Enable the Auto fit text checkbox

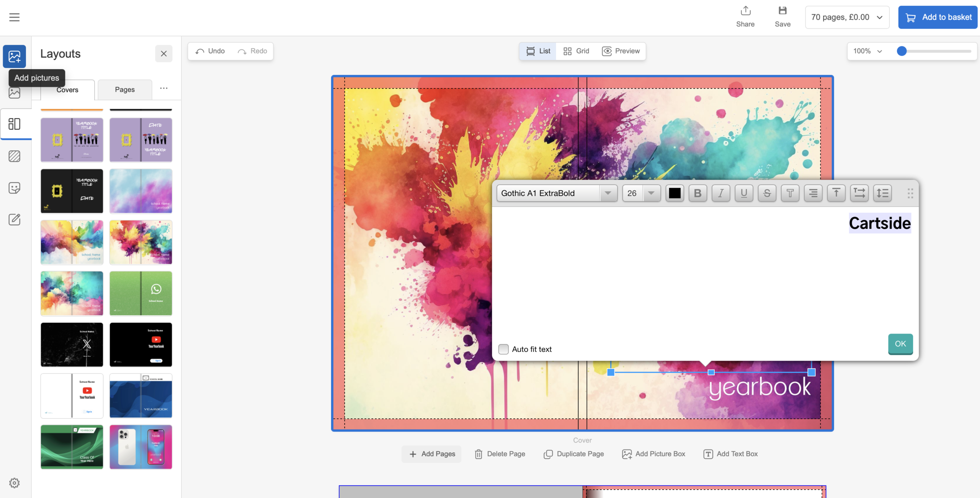click(x=503, y=349)
